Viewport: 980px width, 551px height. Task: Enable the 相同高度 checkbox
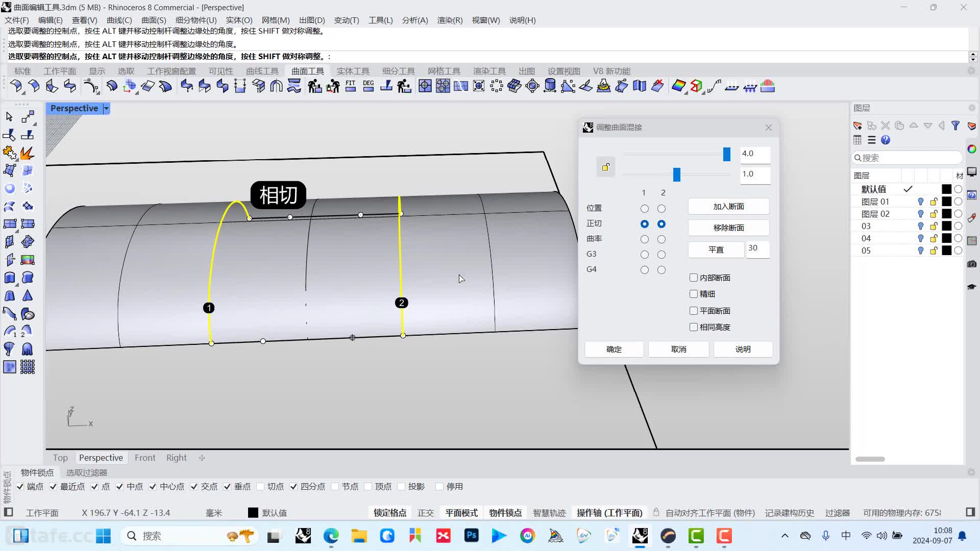tap(694, 327)
